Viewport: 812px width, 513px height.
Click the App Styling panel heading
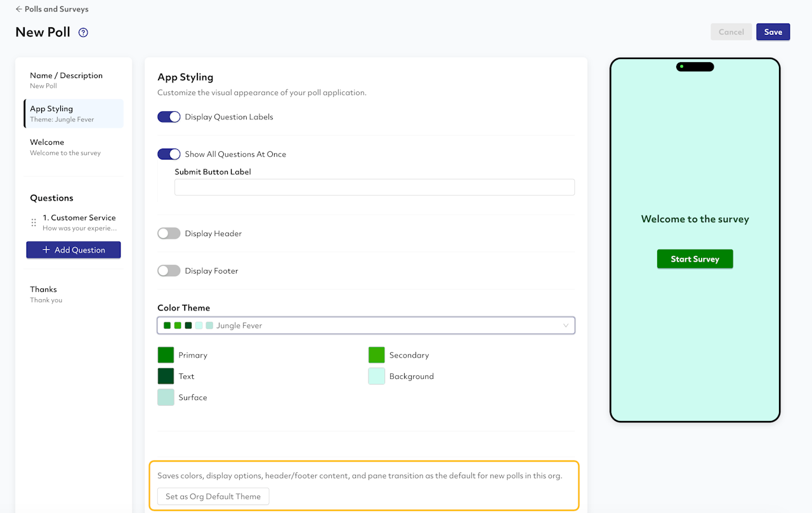click(185, 77)
